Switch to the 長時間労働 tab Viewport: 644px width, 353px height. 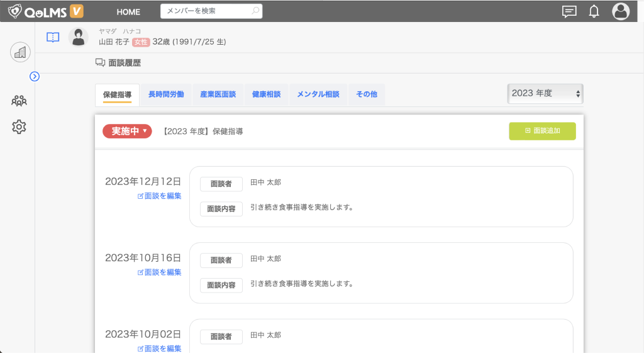[166, 94]
